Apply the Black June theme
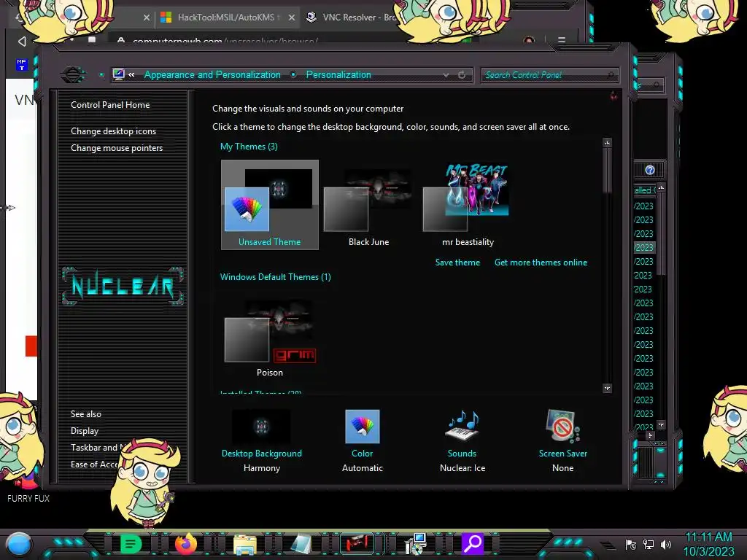Viewport: 747px width, 560px height. [x=368, y=204]
